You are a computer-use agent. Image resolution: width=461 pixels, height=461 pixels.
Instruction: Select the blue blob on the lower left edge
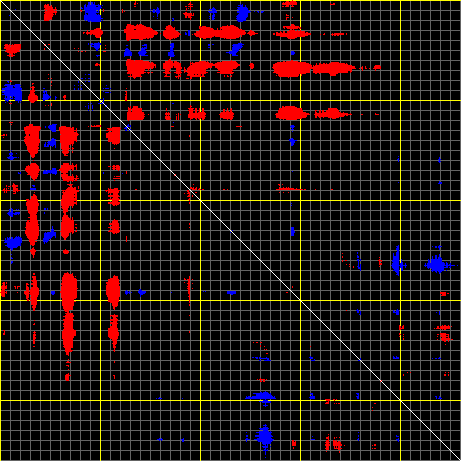[x=13, y=242]
